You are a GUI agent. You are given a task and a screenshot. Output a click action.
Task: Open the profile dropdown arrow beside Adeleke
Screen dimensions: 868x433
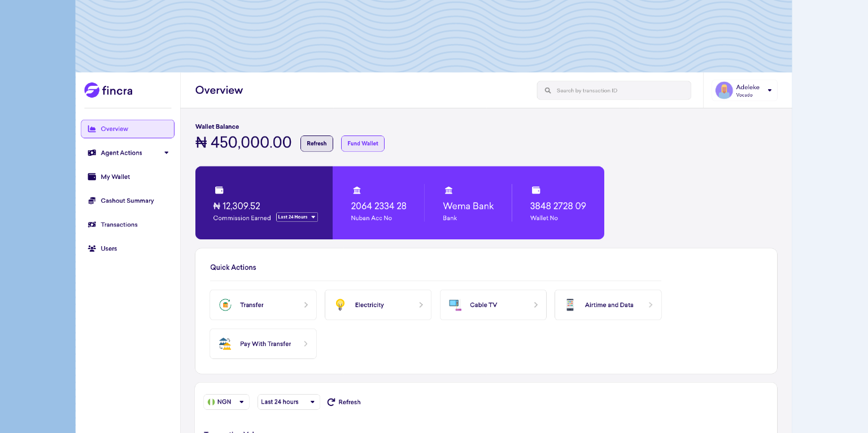click(770, 90)
